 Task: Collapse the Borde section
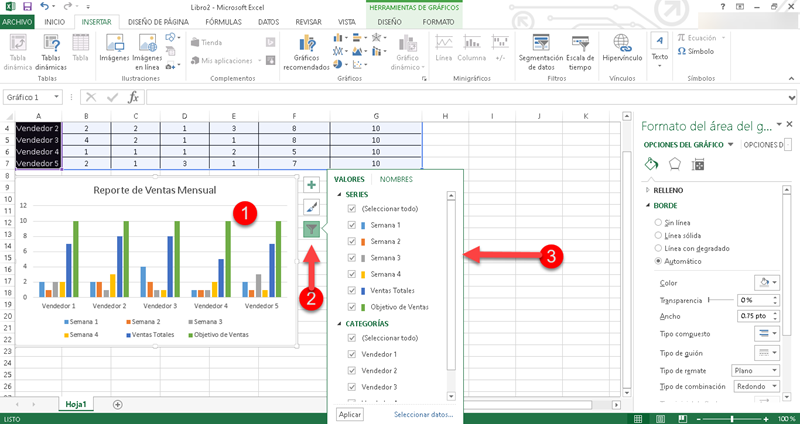click(648, 206)
